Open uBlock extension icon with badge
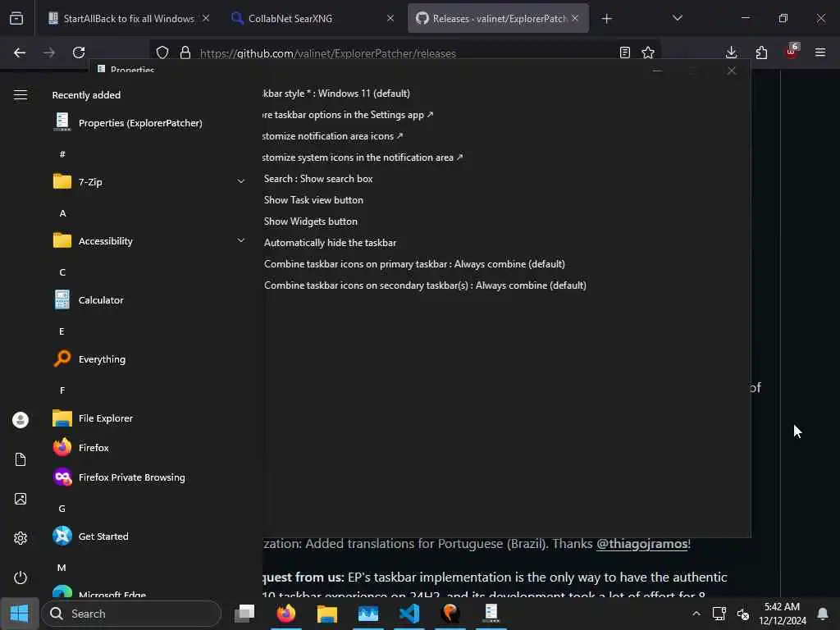Screen dimensions: 840x630 click(792, 52)
